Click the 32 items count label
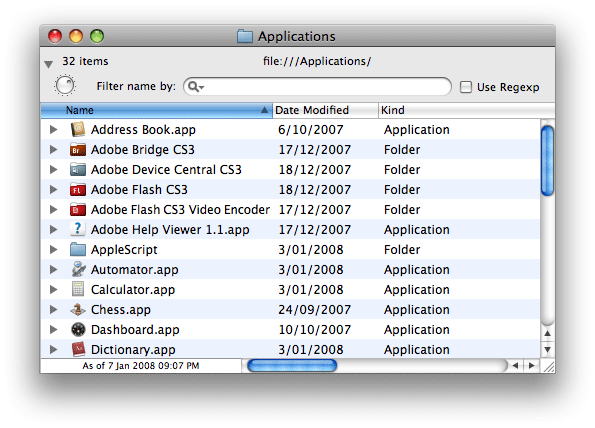This screenshot has height=428, width=595. 85,61
